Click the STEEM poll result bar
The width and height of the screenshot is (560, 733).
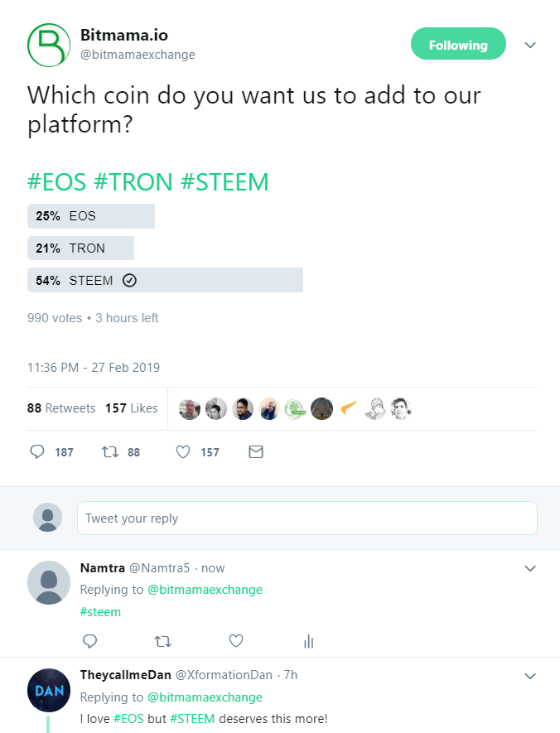tap(165, 280)
